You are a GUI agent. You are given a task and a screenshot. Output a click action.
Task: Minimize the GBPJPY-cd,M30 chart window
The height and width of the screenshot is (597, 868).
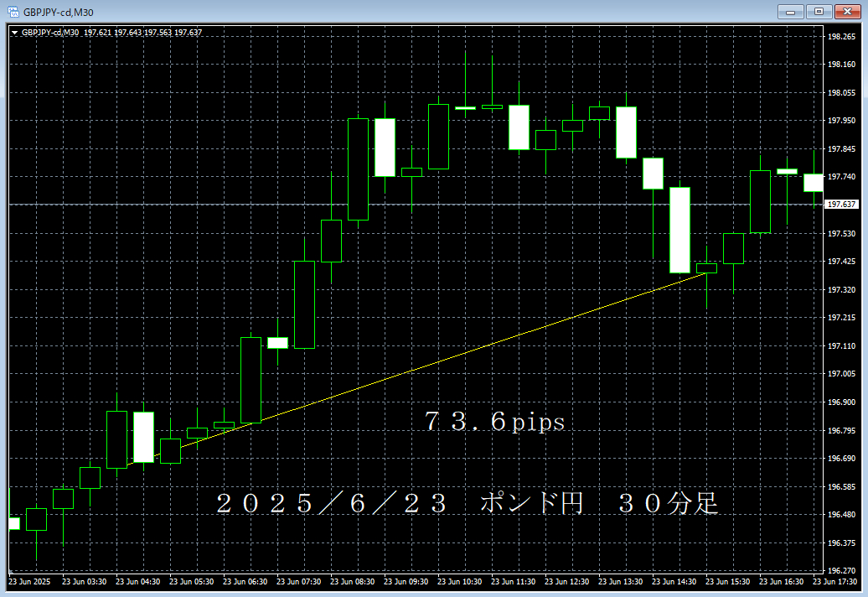pyautogui.click(x=789, y=11)
